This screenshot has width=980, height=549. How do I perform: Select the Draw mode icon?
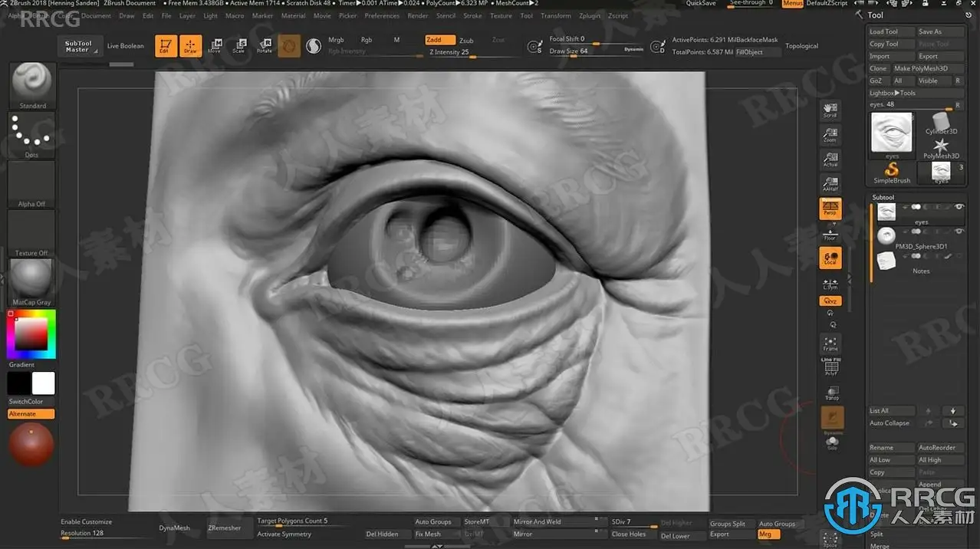coord(190,46)
